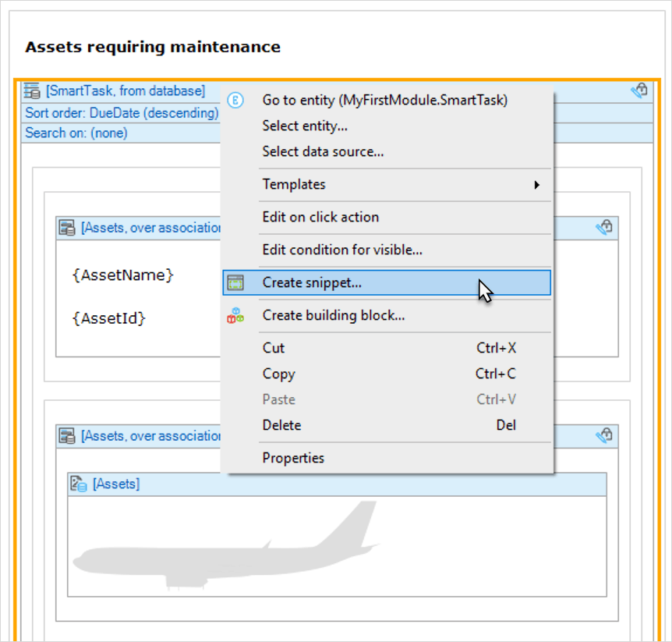The height and width of the screenshot is (642, 672).
Task: Click the first Assets data view icon
Action: pyautogui.click(x=68, y=228)
